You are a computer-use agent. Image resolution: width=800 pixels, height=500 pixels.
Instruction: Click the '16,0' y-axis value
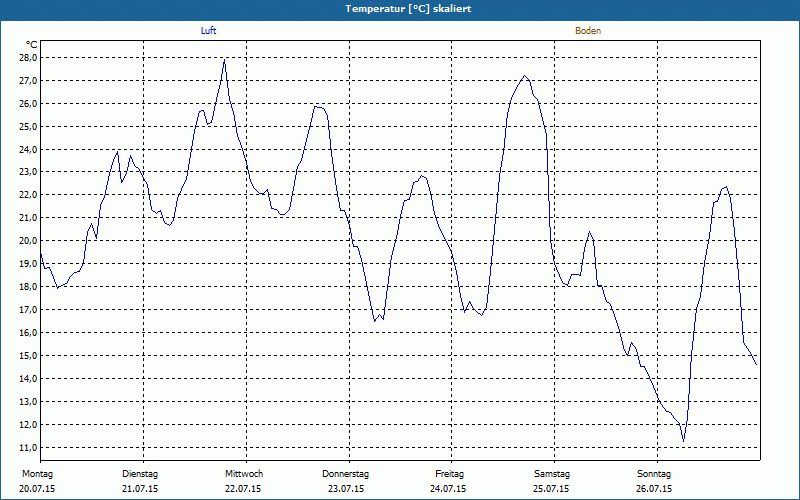pyautogui.click(x=28, y=333)
